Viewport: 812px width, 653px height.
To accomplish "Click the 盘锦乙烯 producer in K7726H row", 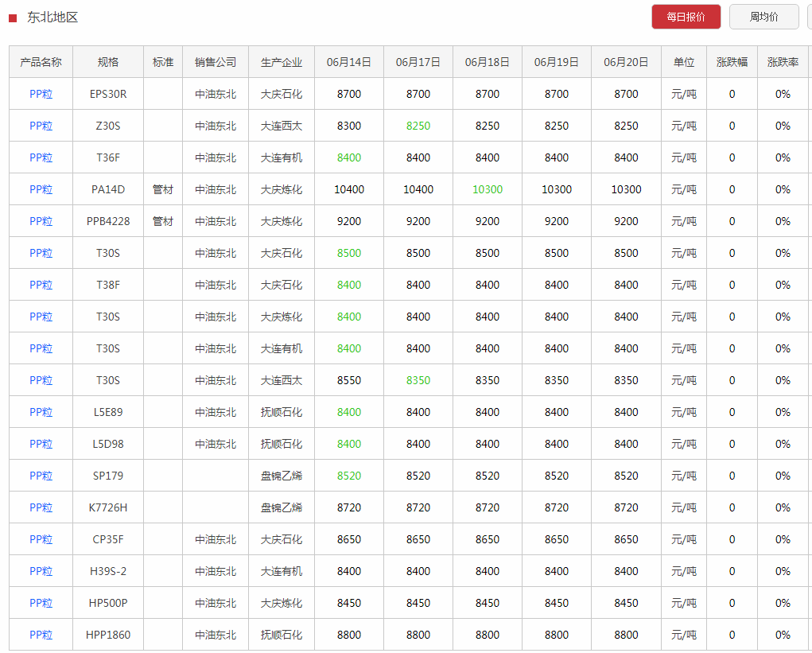I will tap(282, 507).
